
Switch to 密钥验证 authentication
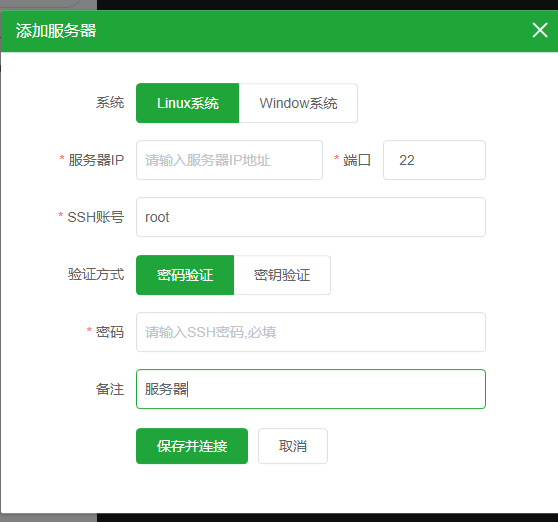tap(282, 275)
